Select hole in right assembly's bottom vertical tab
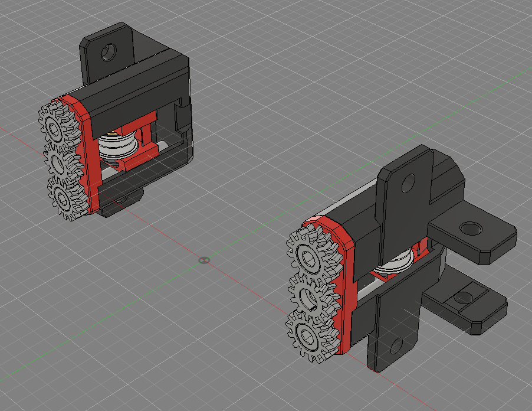Screen dimensions: 532x411 pos(396,346)
